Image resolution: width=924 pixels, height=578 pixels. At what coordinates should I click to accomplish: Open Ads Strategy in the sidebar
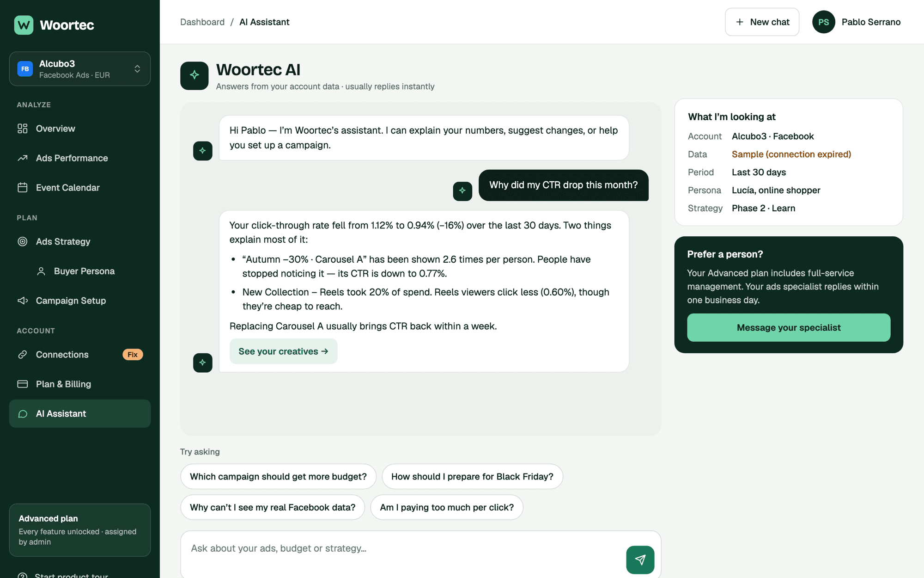point(80,241)
